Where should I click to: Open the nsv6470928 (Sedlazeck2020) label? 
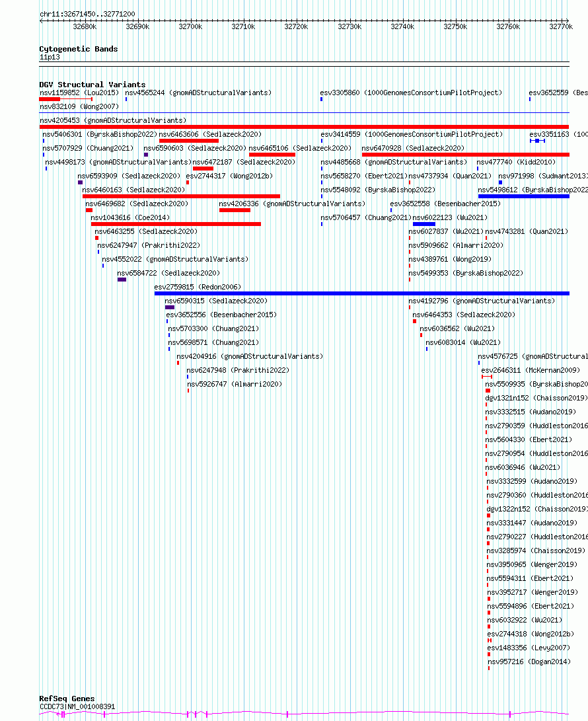click(x=413, y=148)
